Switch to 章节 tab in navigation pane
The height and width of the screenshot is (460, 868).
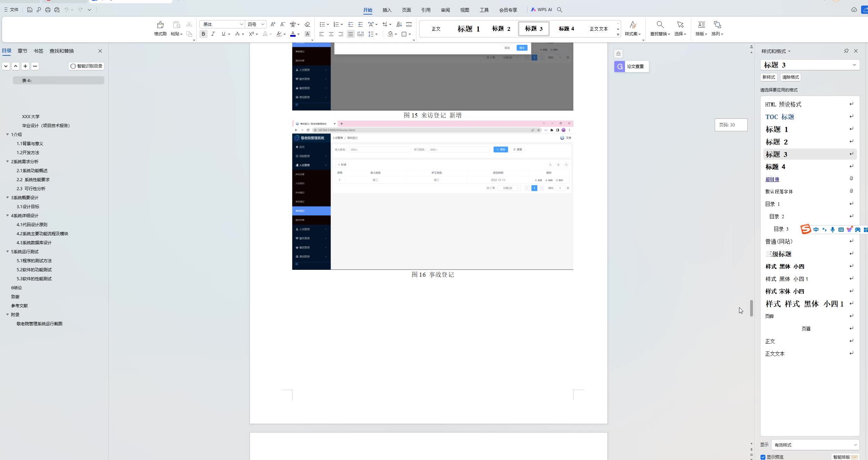(23, 51)
